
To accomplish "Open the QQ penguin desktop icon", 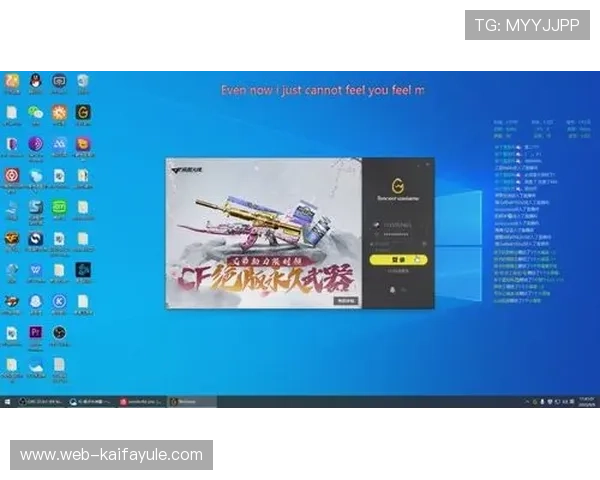I will click(36, 81).
